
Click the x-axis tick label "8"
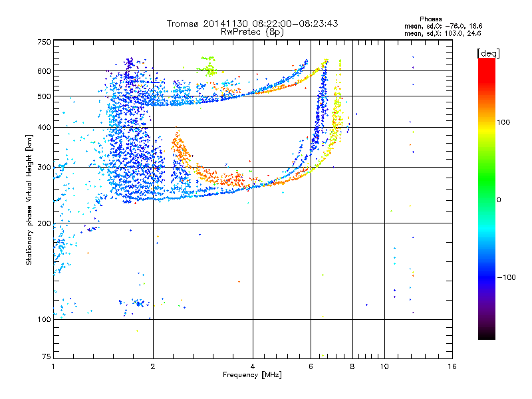pyautogui.click(x=352, y=366)
